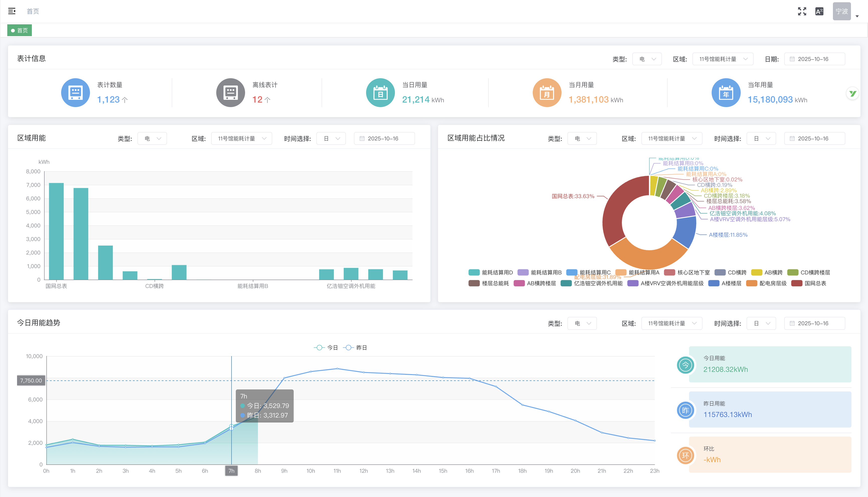Collapse the sidebar with hamburger icon
The image size is (868, 497).
tap(12, 11)
